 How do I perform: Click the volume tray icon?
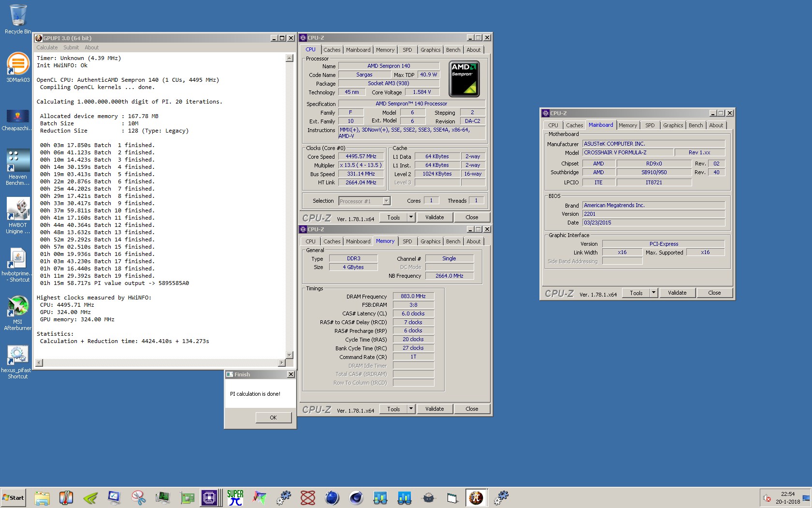(x=767, y=498)
